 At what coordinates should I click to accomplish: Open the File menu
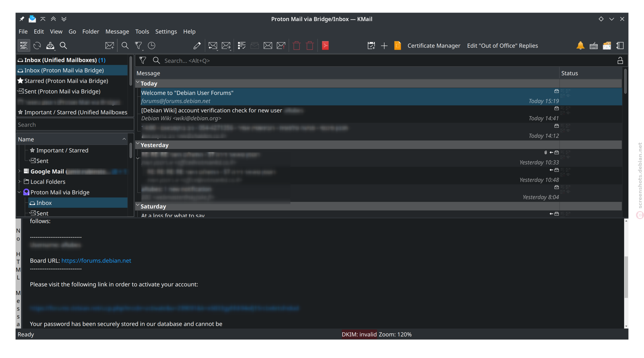coord(23,32)
